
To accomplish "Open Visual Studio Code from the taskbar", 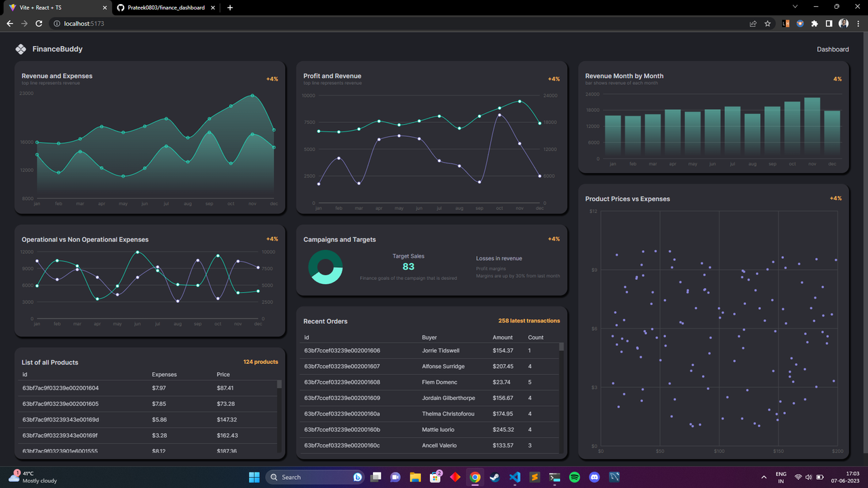I will tap(515, 477).
